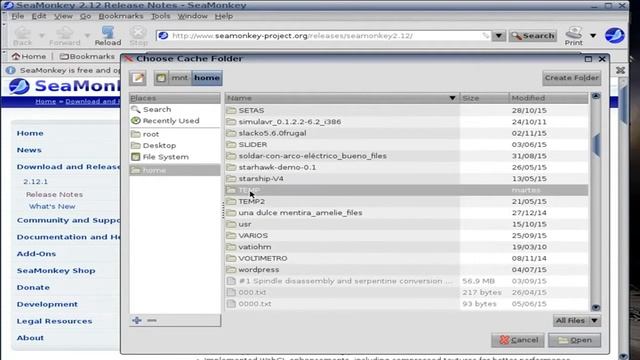640x360 pixels.
Task: Open the URL history dropdown arrow
Action: click(x=498, y=36)
